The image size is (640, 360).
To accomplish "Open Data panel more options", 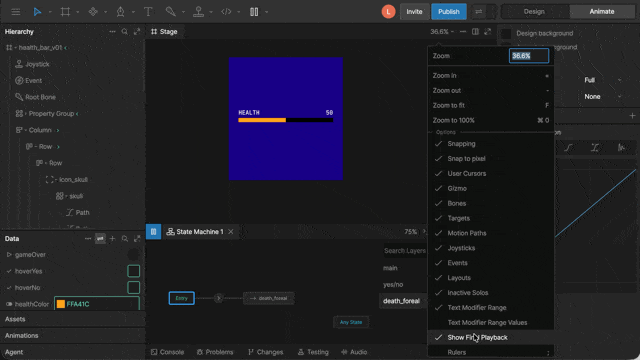I will click(x=88, y=239).
